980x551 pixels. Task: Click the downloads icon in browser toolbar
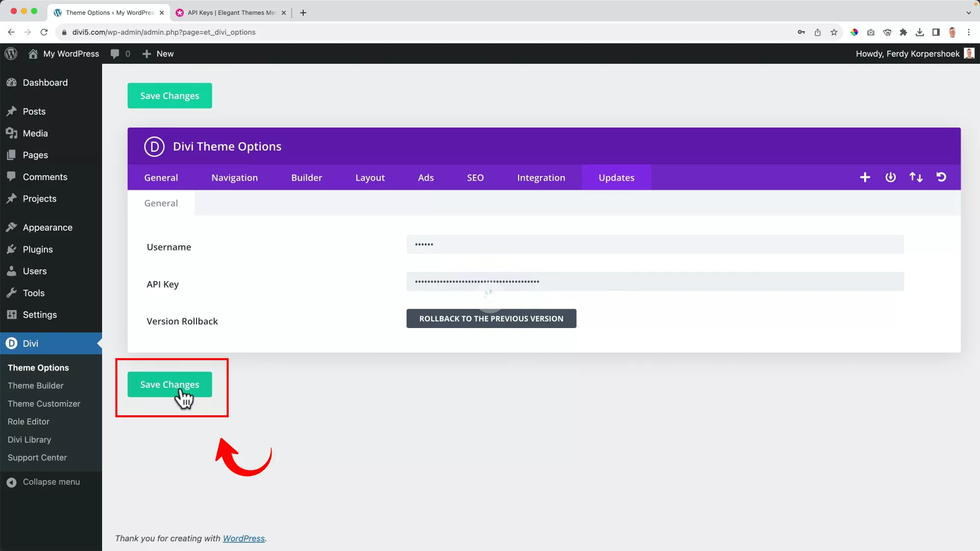point(920,32)
